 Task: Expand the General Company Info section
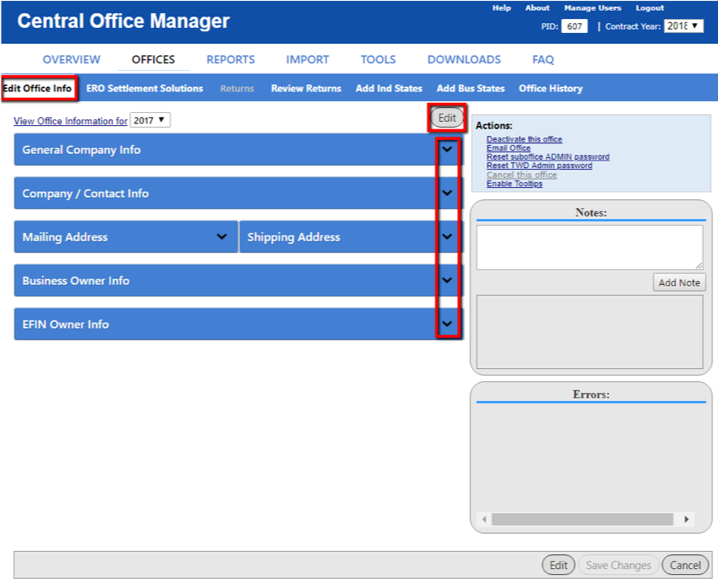446,150
